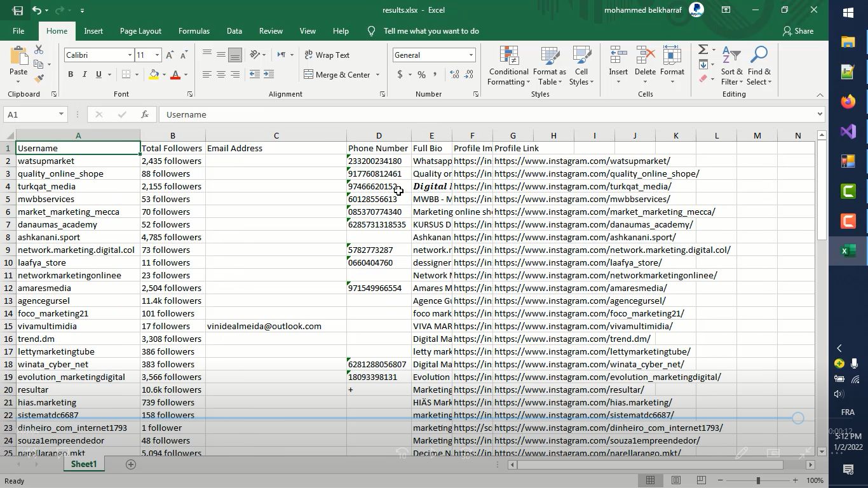
Task: Toggle Italic formatting
Action: [85, 75]
